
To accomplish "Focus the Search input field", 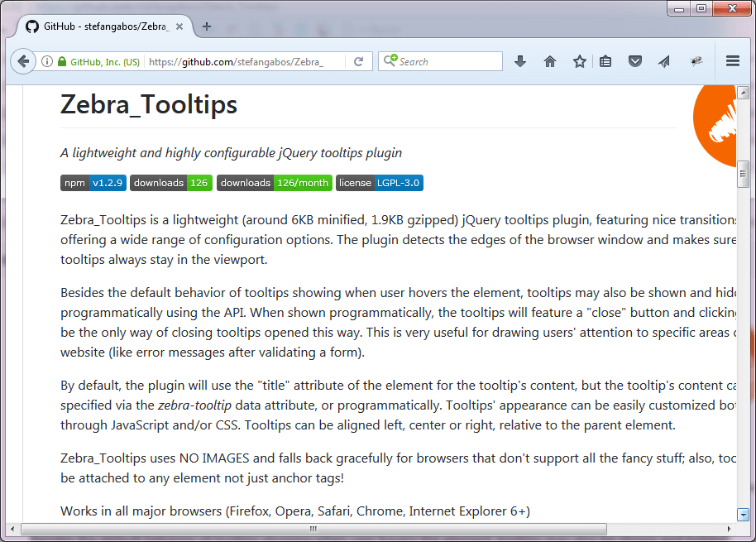I will pyautogui.click(x=440, y=61).
